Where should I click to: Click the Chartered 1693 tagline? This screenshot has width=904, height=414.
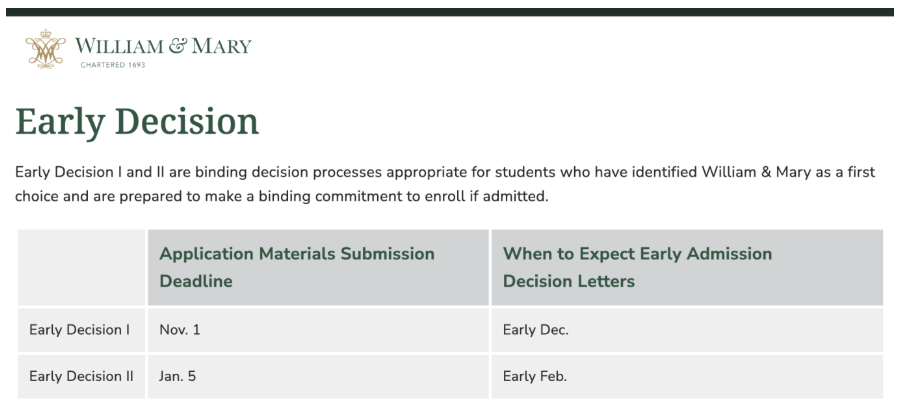(x=113, y=65)
